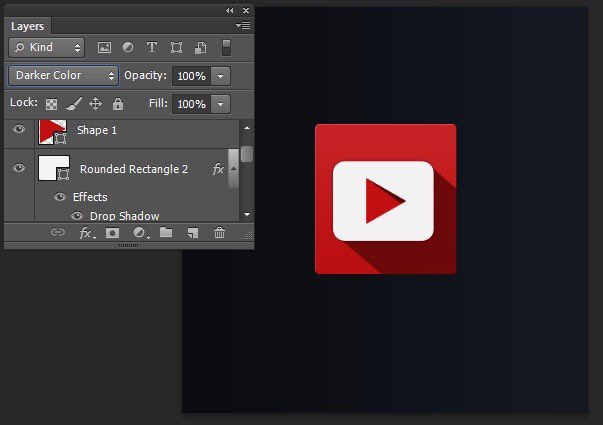
Task: Select the Shape 1 layer name
Action: (97, 130)
